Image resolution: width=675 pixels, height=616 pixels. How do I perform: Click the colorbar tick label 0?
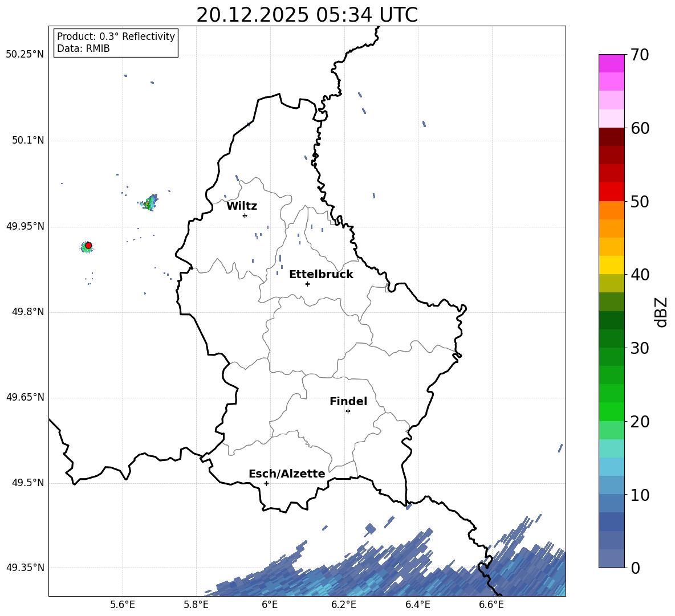tap(635, 568)
